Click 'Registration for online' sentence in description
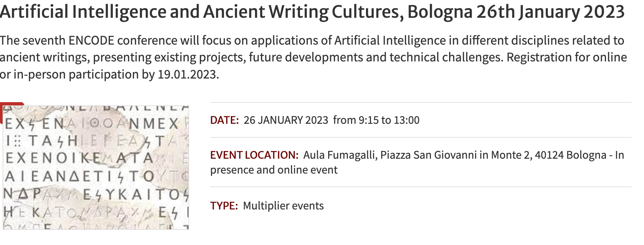The width and height of the screenshot is (644, 245). (567, 57)
